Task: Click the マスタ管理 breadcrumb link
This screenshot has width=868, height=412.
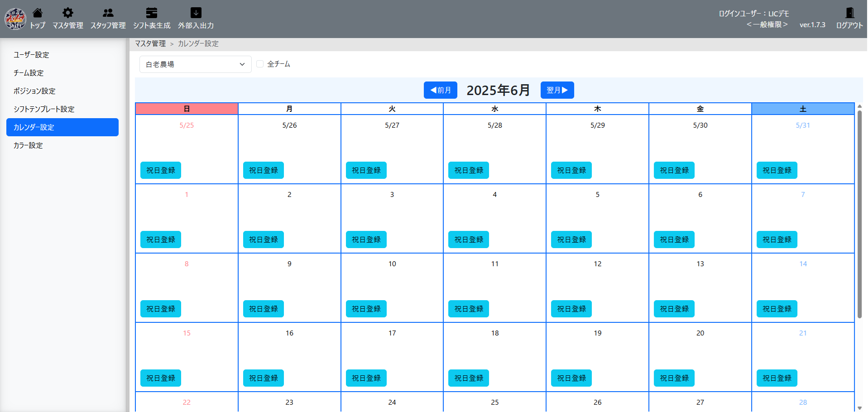Action: pyautogui.click(x=150, y=43)
